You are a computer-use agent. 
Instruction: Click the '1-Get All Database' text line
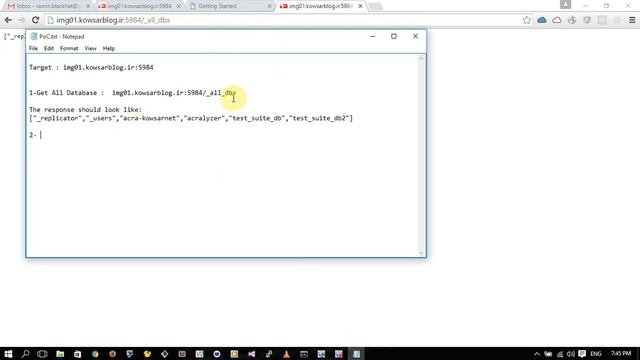click(132, 93)
